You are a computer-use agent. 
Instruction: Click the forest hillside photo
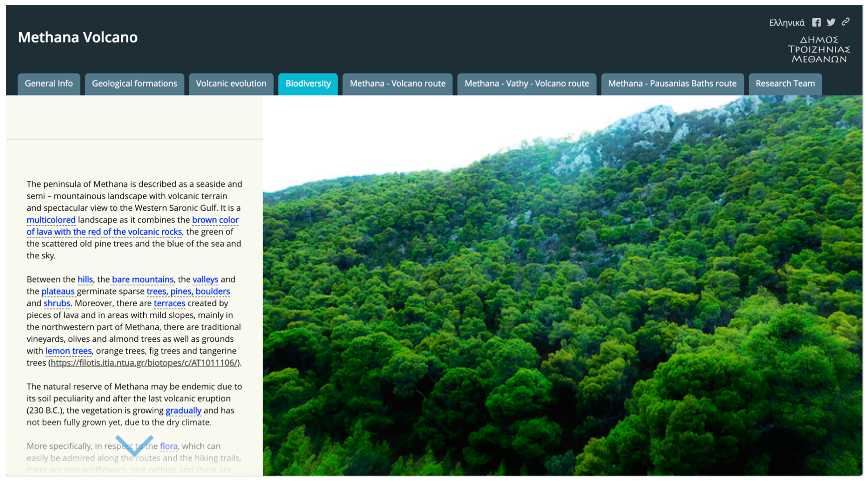[562, 286]
